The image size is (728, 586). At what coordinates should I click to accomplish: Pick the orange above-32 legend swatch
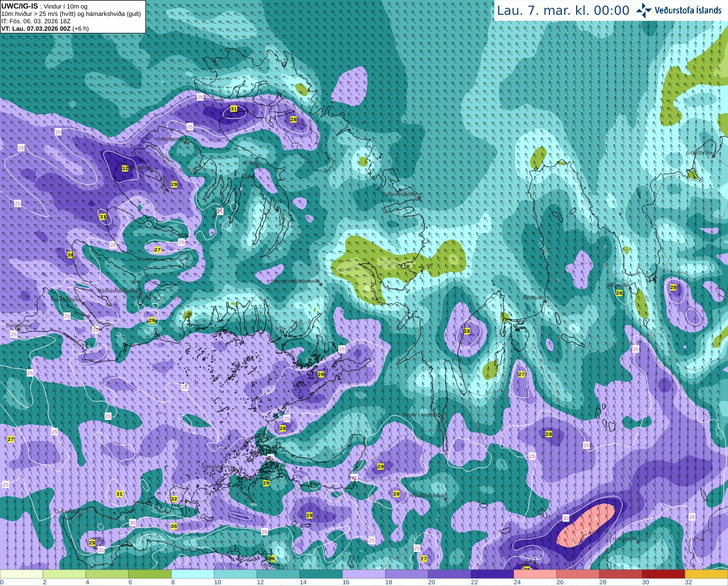(706, 574)
